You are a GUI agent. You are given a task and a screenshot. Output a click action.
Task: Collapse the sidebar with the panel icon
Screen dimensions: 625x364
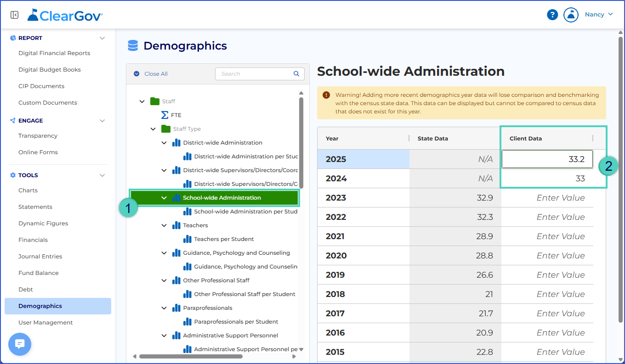point(14,15)
